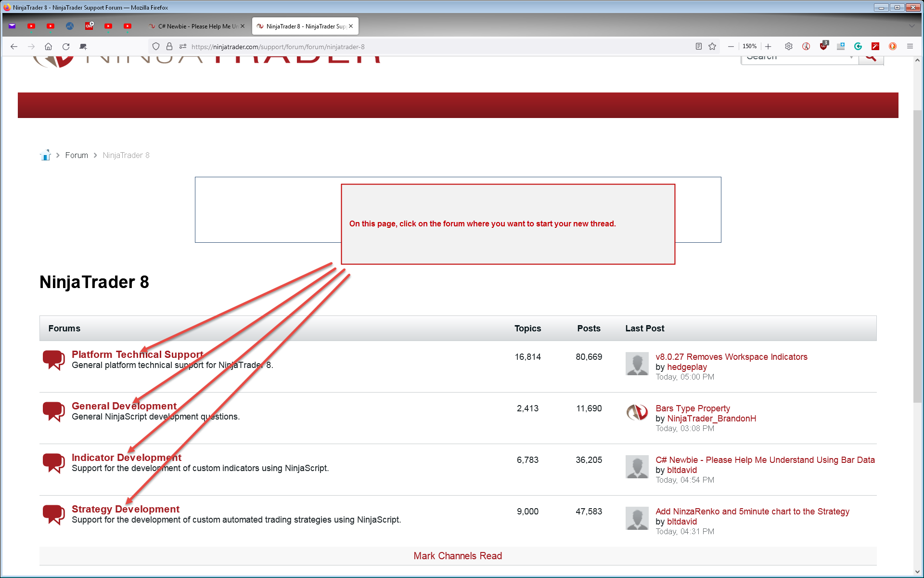Click Platform Technical Support forum speech-bubble icon
924x578 pixels.
tap(53, 360)
